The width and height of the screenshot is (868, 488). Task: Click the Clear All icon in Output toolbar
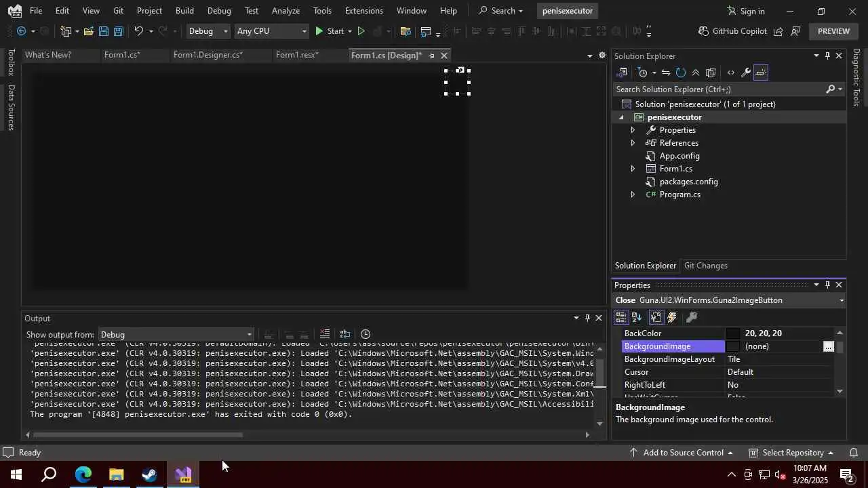[x=325, y=334]
